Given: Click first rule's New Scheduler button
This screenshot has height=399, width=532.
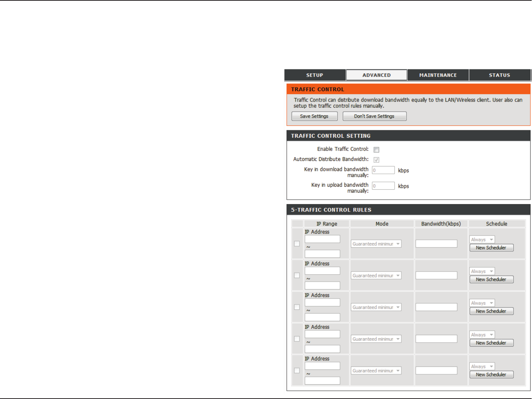Looking at the screenshot, I should (491, 248).
